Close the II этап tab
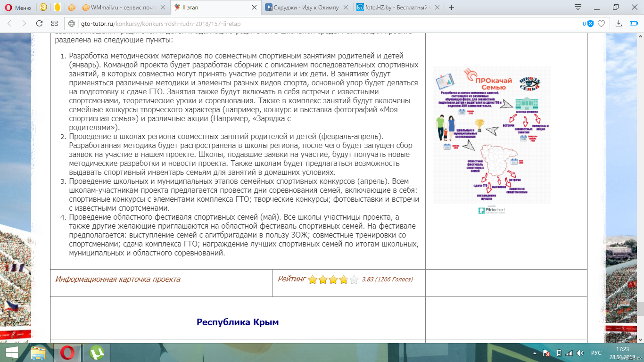 [x=254, y=7]
